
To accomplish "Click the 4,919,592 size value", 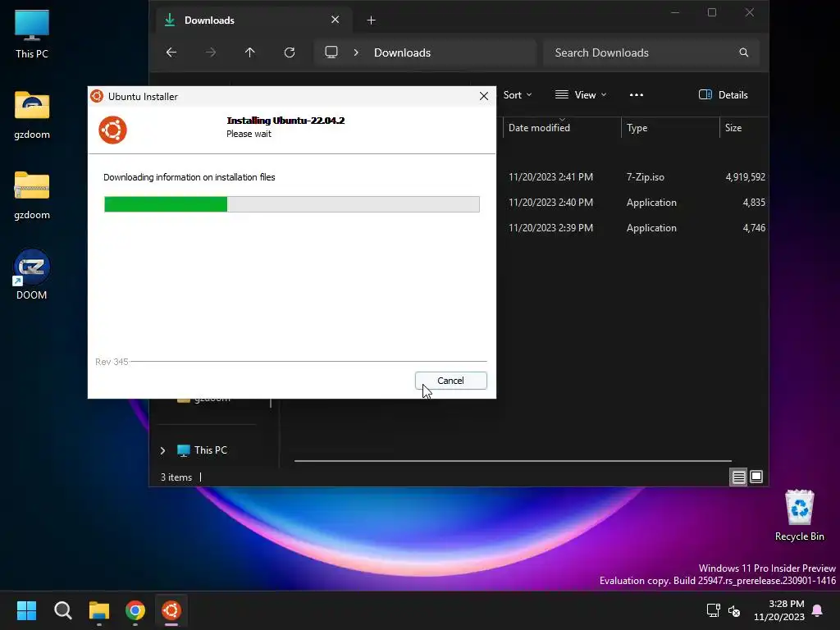I will pyautogui.click(x=745, y=177).
